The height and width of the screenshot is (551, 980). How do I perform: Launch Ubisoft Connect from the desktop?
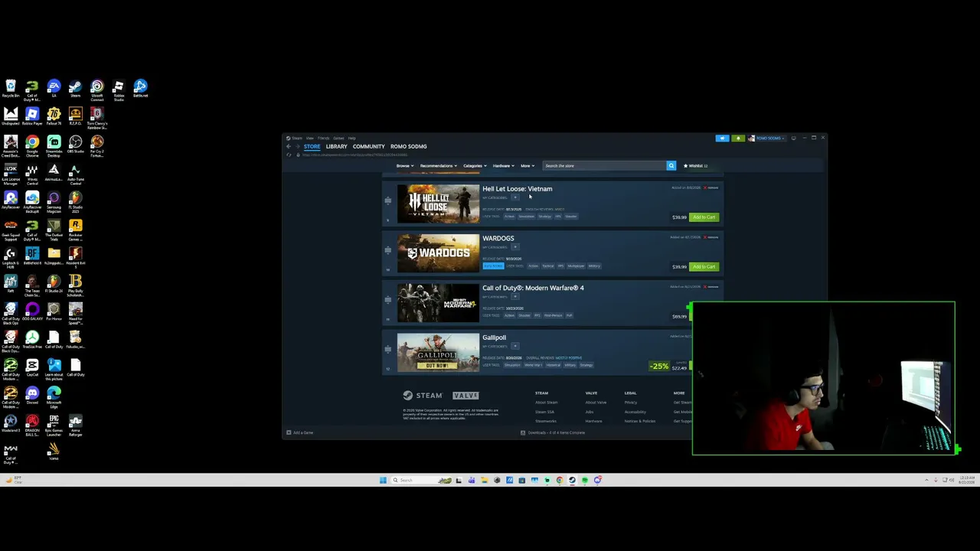pos(97,90)
